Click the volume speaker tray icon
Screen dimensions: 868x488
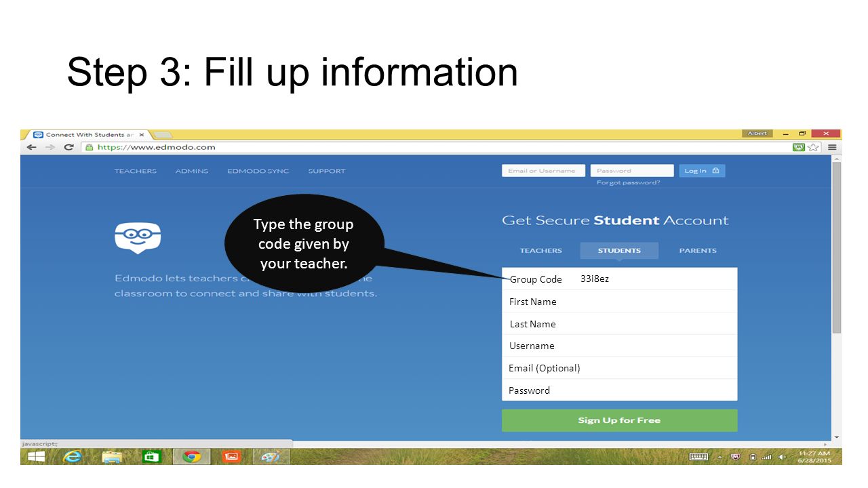[783, 457]
